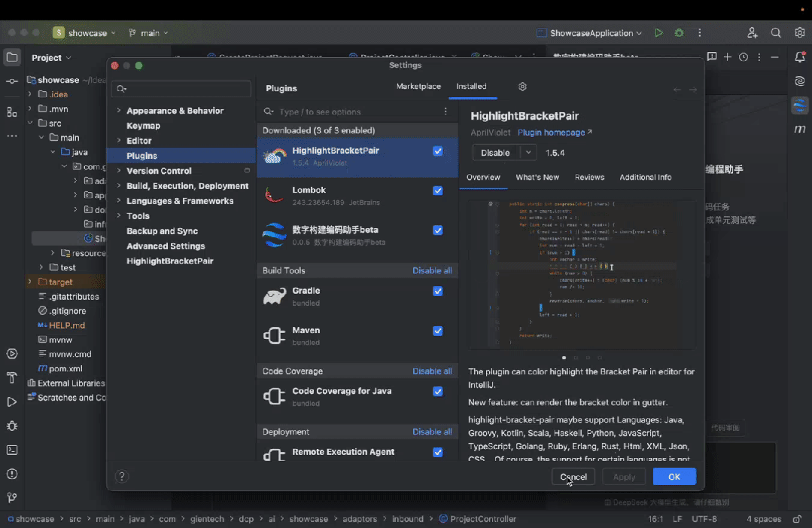Expand Appearance & Behavior settings group
This screenshot has height=528, width=812.
click(119, 111)
